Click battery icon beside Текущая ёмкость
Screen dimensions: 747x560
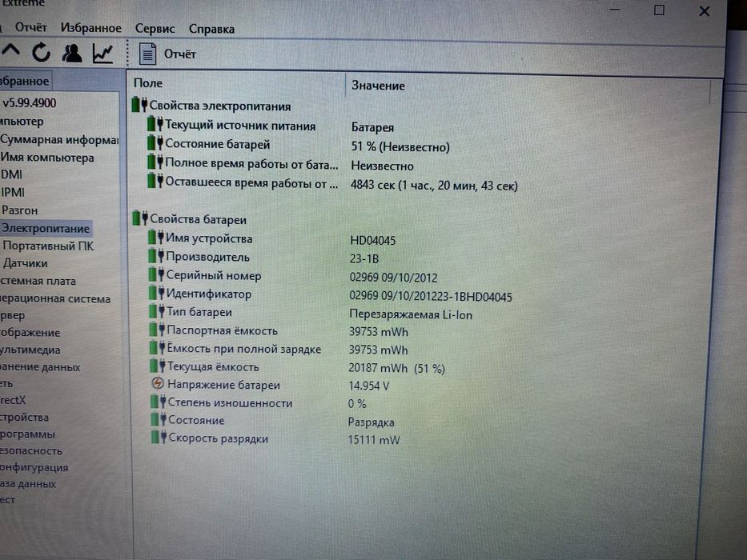pyautogui.click(x=158, y=366)
